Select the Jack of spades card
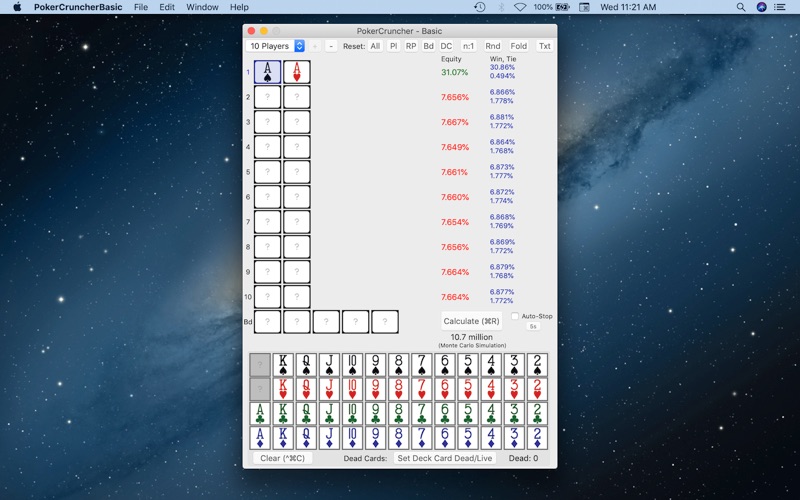Viewport: 800px width, 500px height. pos(329,365)
